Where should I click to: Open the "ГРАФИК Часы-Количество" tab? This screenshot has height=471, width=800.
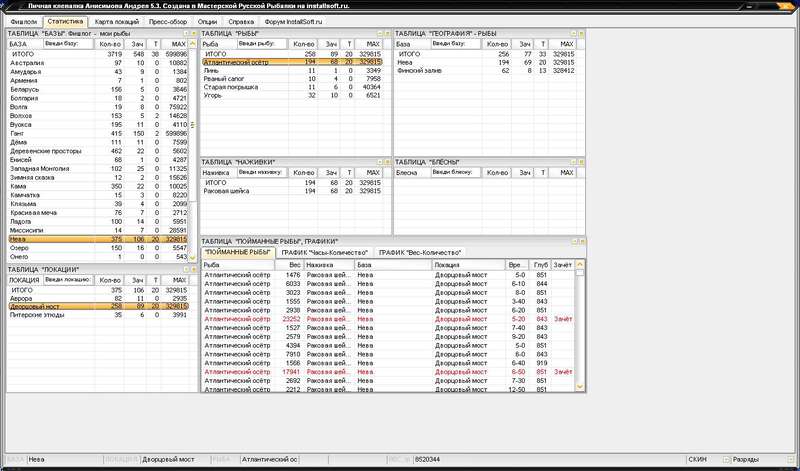pyautogui.click(x=324, y=253)
